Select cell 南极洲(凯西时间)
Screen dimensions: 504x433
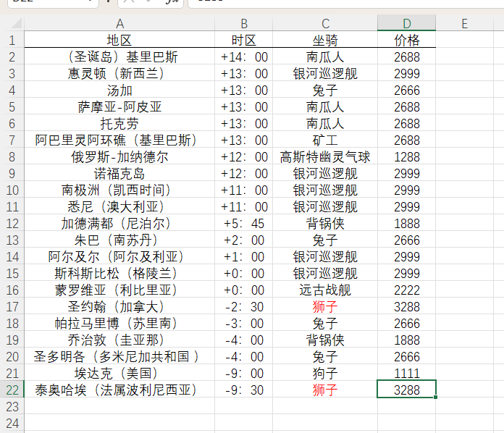pyautogui.click(x=119, y=190)
